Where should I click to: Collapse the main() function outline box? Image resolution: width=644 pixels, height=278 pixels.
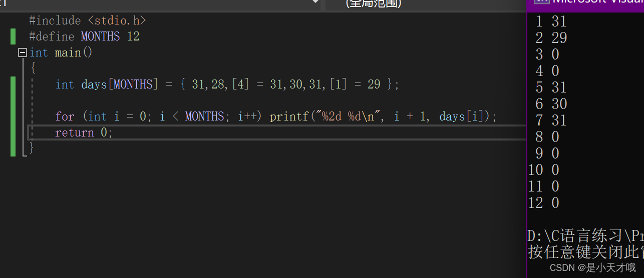pos(22,52)
